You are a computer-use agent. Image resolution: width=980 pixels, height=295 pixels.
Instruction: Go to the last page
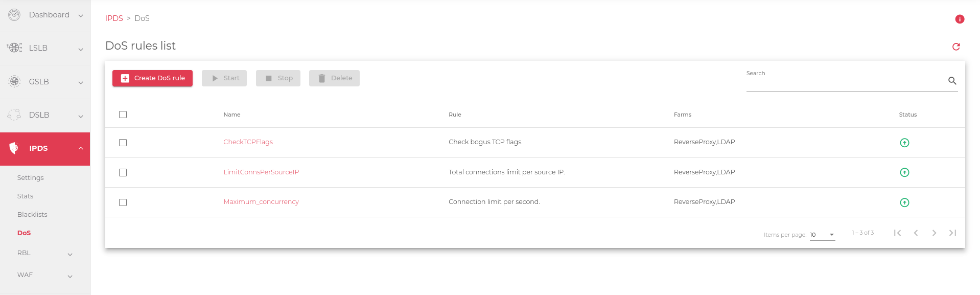tap(952, 233)
